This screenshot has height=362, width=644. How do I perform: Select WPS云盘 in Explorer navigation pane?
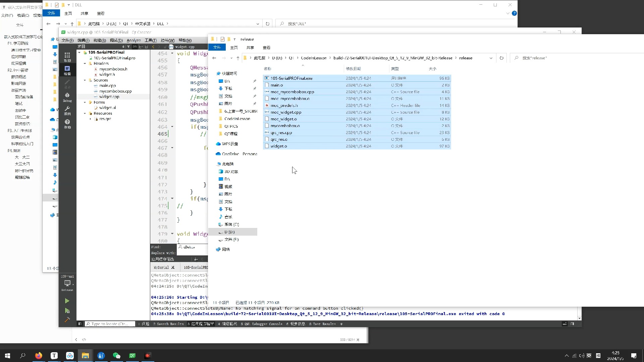tap(230, 144)
